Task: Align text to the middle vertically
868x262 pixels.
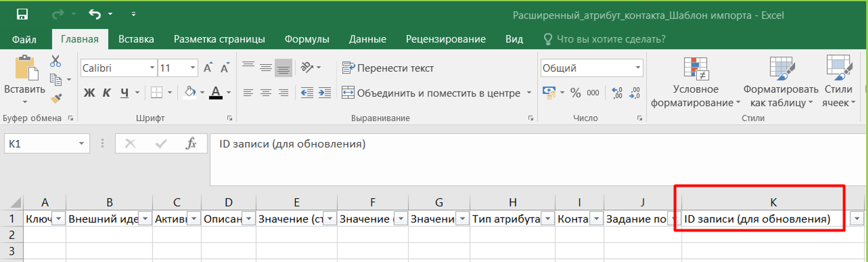Action: click(266, 67)
